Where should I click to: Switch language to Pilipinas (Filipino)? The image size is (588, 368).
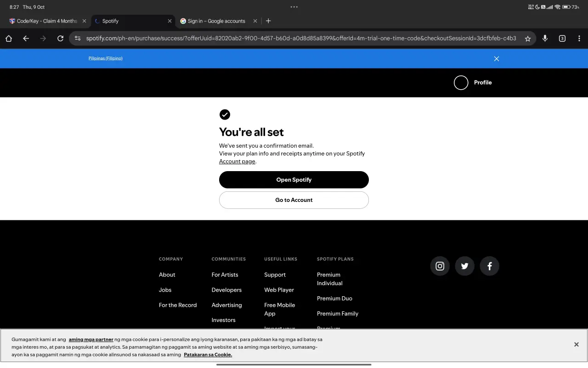(106, 58)
